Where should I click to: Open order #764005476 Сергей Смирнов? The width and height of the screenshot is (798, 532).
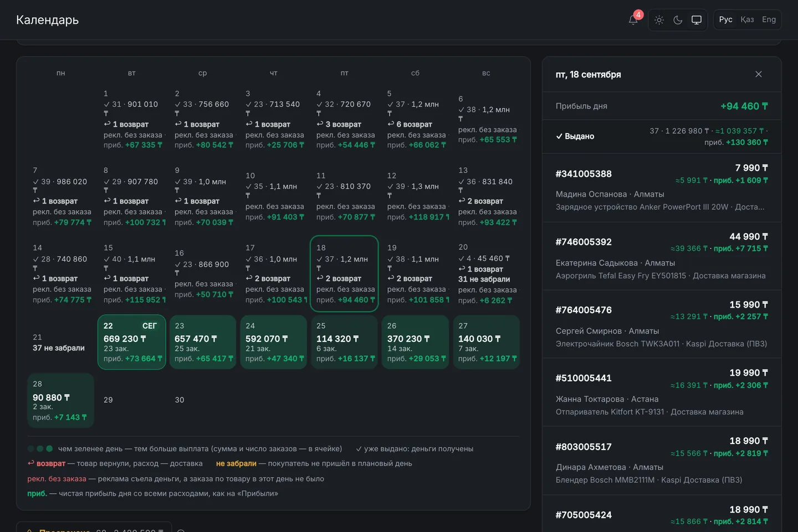[x=662, y=324]
